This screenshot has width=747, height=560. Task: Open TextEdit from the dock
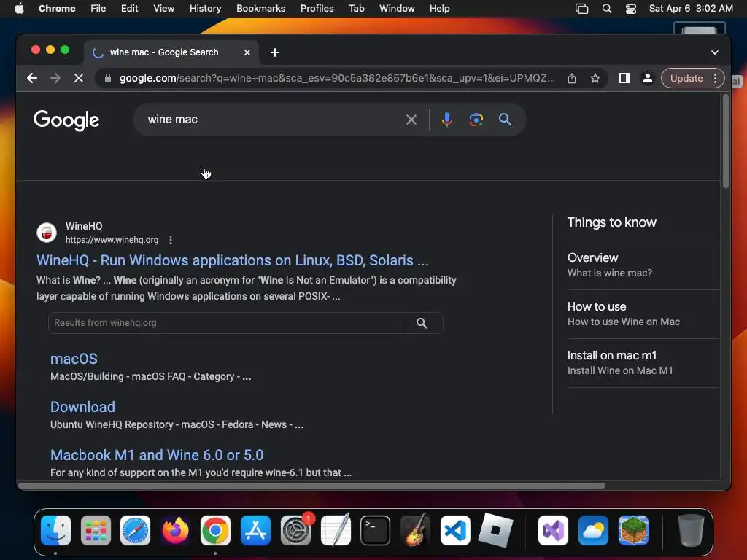[x=336, y=530]
